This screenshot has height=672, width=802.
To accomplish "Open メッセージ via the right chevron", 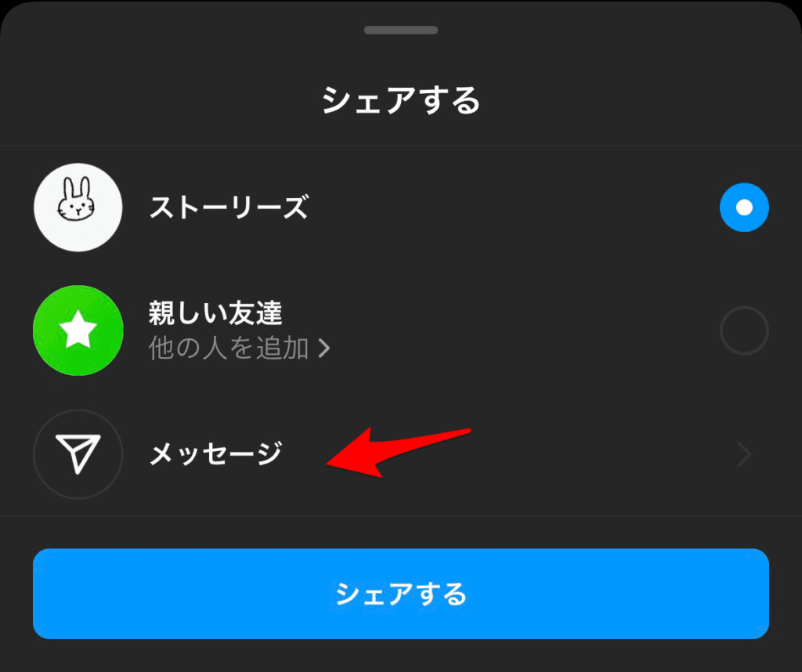I will coord(744,454).
